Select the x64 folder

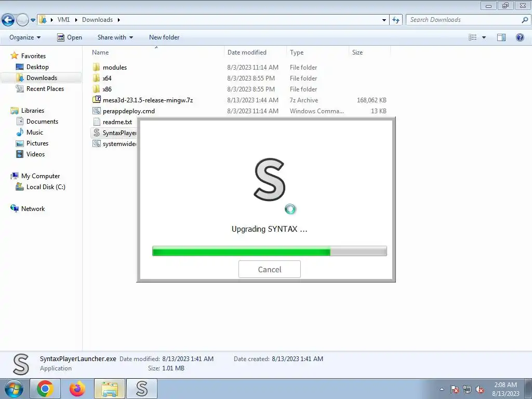[x=107, y=78]
